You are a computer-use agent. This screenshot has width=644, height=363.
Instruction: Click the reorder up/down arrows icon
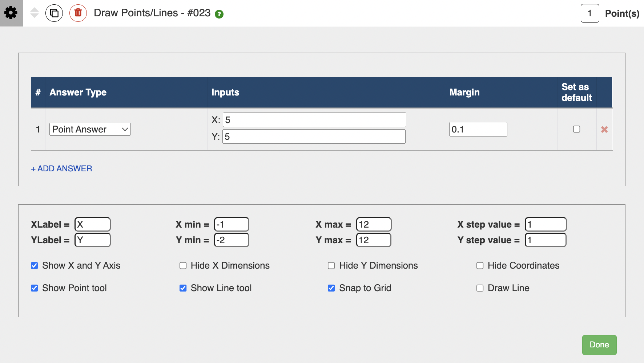(35, 13)
